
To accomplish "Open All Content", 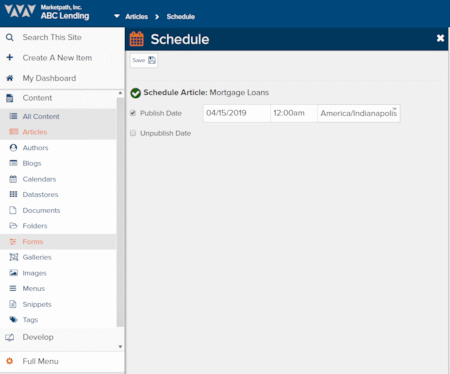I will 41,116.
